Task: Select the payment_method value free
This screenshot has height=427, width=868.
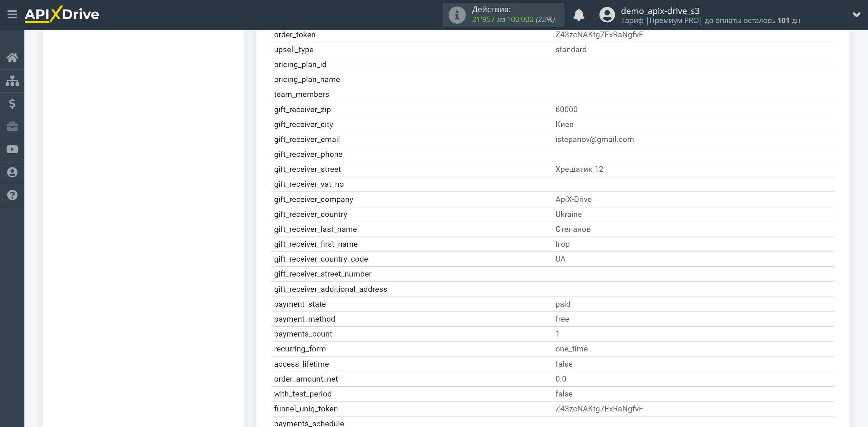Action: point(562,319)
